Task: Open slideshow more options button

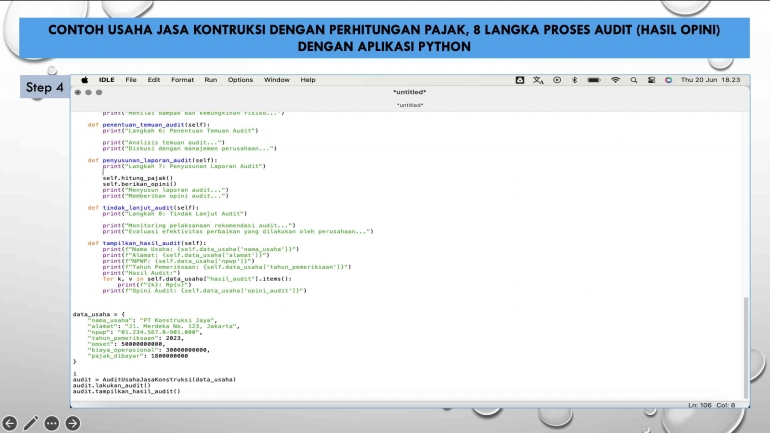Action: pyautogui.click(x=52, y=423)
